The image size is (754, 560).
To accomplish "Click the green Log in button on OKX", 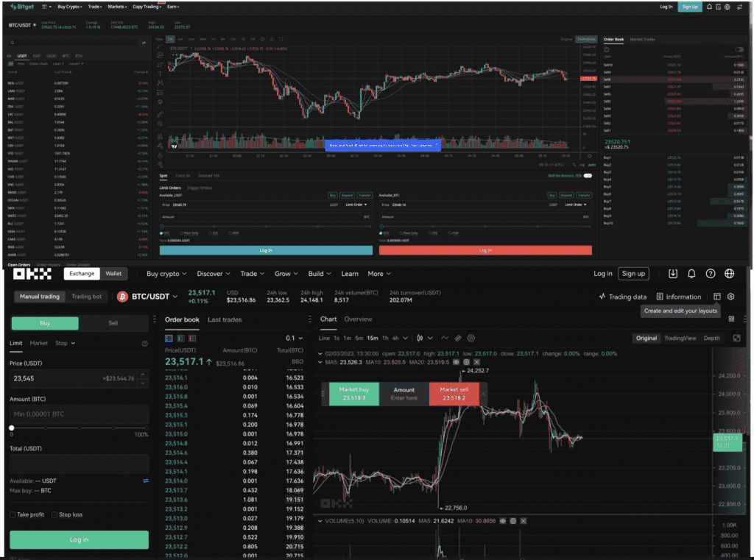I will pyautogui.click(x=79, y=539).
